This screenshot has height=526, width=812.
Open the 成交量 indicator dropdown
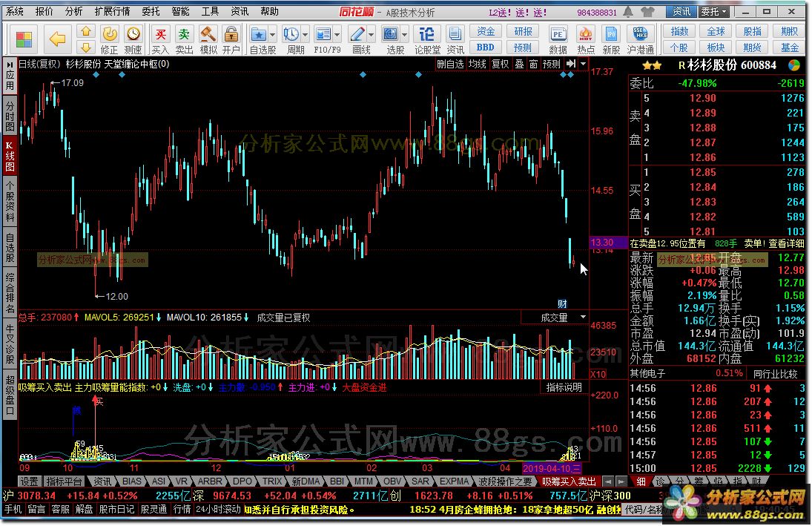(x=583, y=317)
